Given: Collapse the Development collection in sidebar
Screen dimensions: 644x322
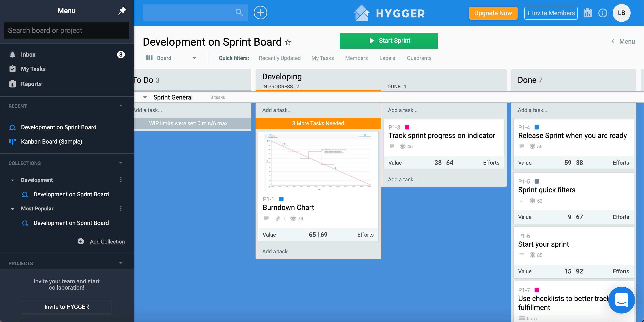Looking at the screenshot, I should (12, 180).
